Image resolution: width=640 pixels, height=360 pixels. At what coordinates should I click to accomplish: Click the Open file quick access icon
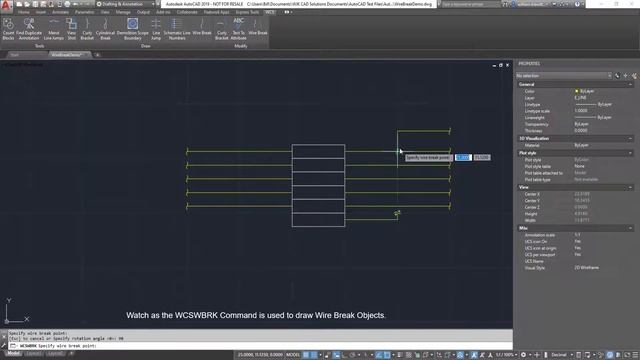click(x=27, y=4)
